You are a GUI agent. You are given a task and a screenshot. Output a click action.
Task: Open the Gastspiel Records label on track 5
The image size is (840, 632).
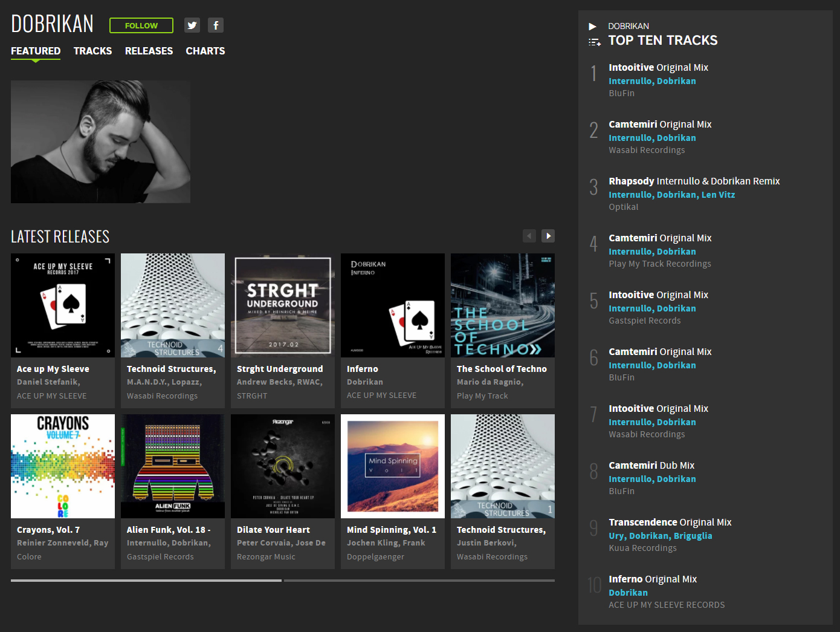coord(645,321)
